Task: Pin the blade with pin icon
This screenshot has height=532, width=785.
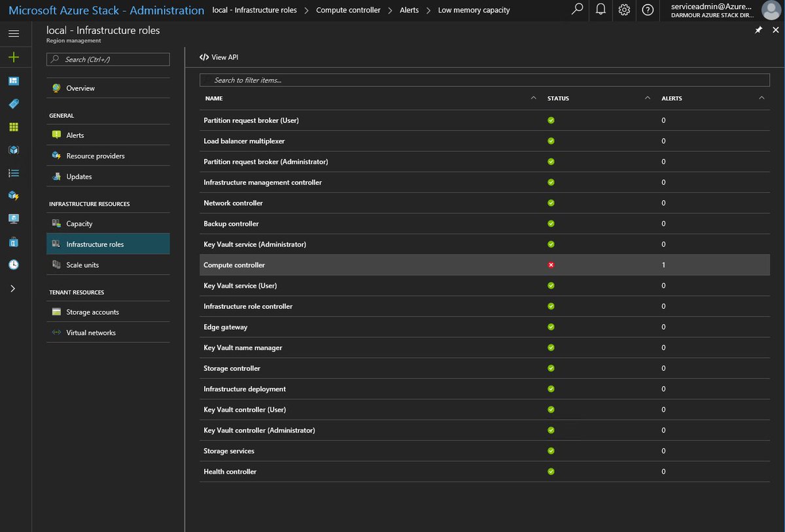Action: pos(759,30)
